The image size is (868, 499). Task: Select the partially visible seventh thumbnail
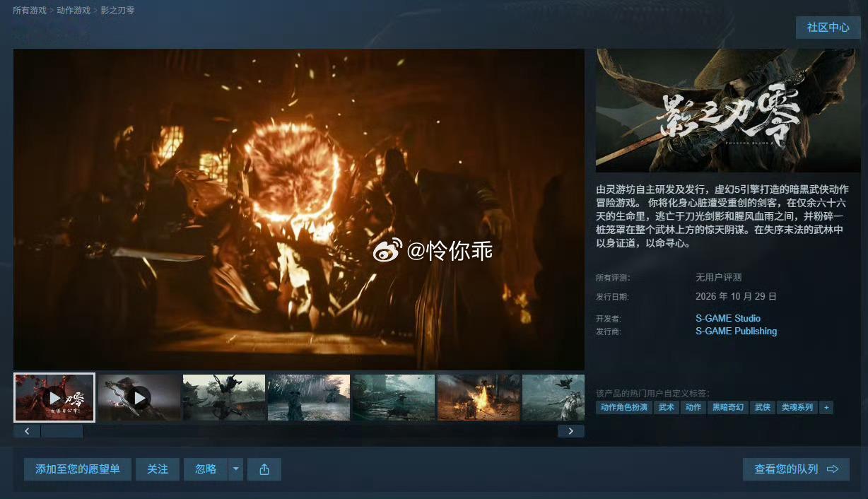click(553, 398)
